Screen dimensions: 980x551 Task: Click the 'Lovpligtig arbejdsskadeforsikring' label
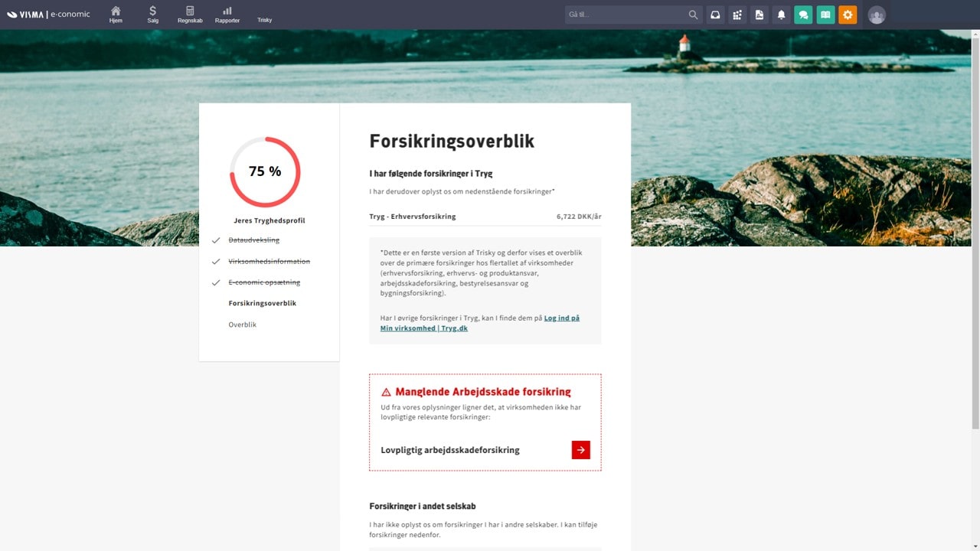point(450,450)
